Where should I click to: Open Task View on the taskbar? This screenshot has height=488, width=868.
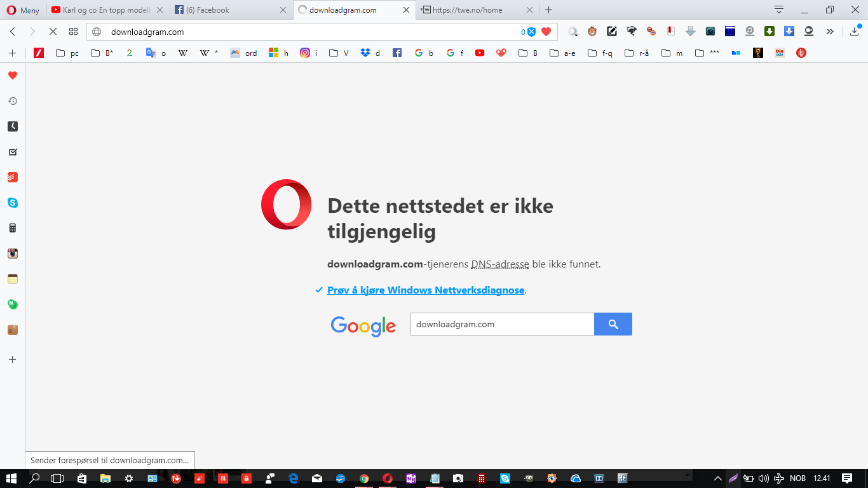(x=58, y=478)
